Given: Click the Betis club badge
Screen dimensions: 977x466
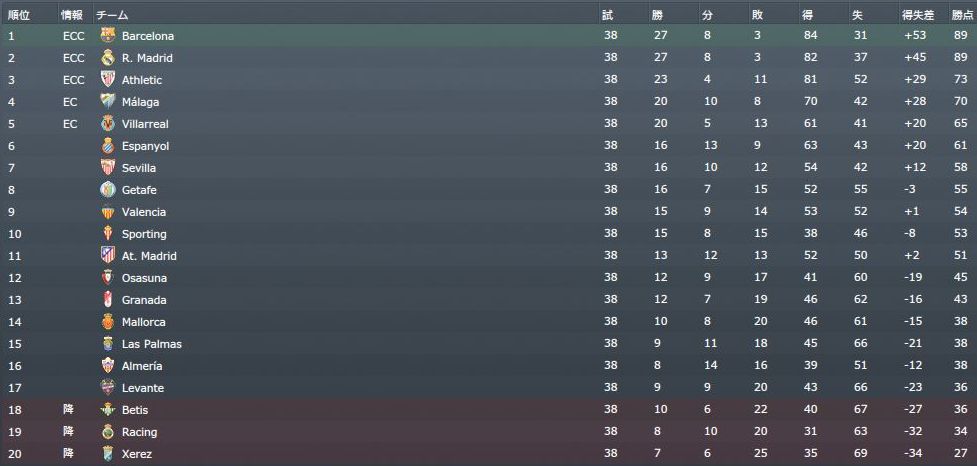Looking at the screenshot, I should pos(108,409).
